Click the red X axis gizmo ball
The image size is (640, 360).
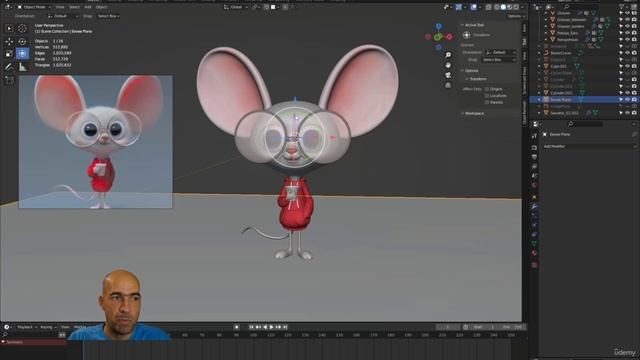(x=449, y=37)
